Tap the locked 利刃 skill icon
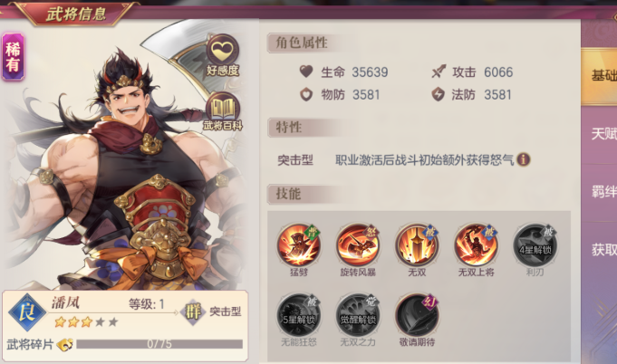This screenshot has height=364, width=617. click(x=535, y=244)
